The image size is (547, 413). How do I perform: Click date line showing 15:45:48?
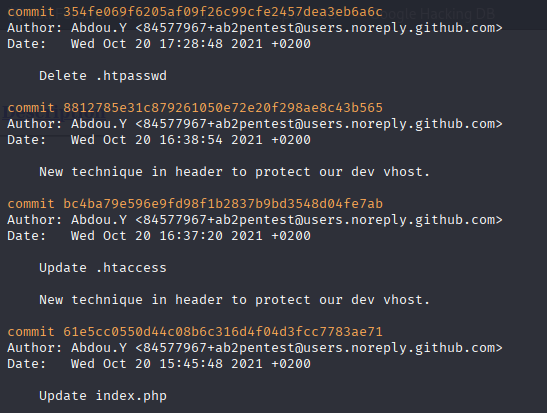click(x=159, y=364)
